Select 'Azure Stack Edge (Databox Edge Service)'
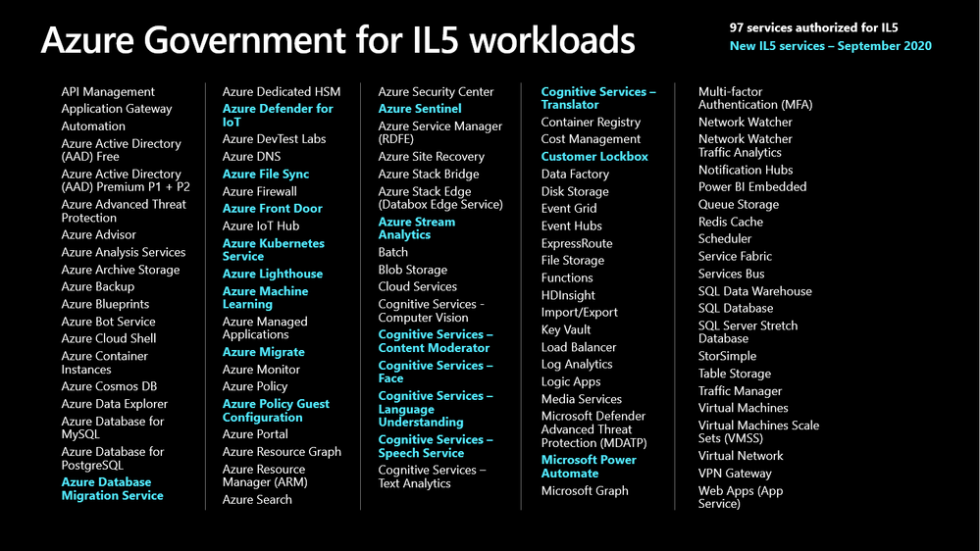Image resolution: width=980 pixels, height=551 pixels. point(440,198)
